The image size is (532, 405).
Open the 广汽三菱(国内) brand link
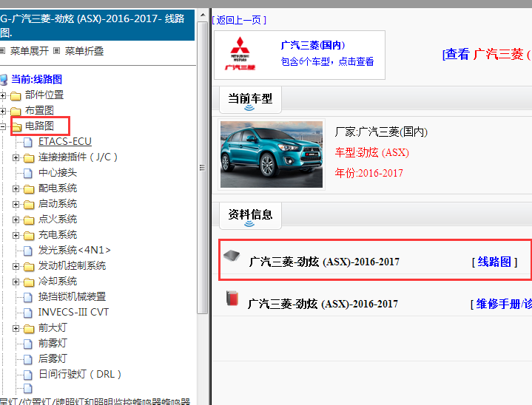(x=313, y=45)
